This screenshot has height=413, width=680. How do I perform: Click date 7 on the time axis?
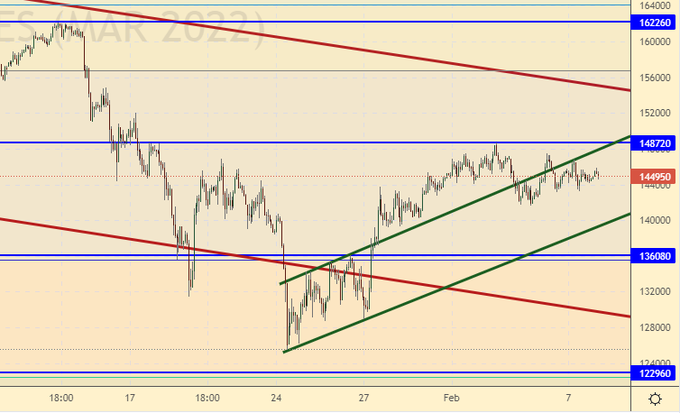pyautogui.click(x=568, y=397)
